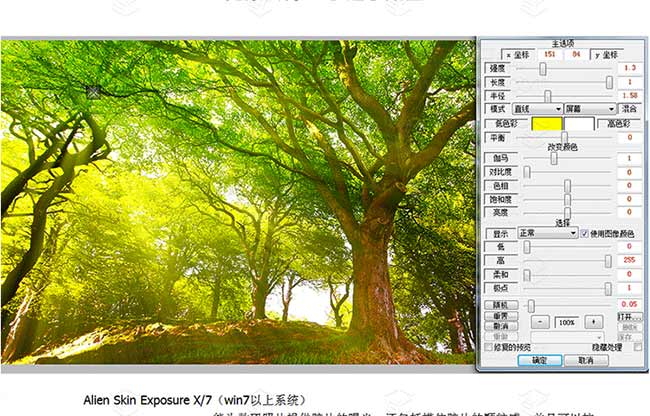Image resolution: width=650 pixels, height=416 pixels.
Task: Click the x coordinate value field
Action: [x=548, y=53]
